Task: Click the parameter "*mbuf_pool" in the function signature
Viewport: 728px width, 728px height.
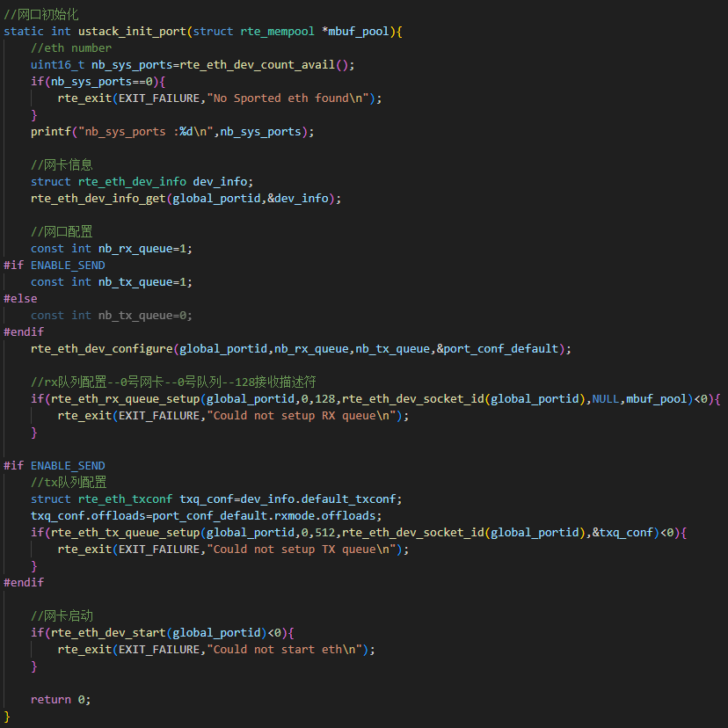Action: (355, 32)
